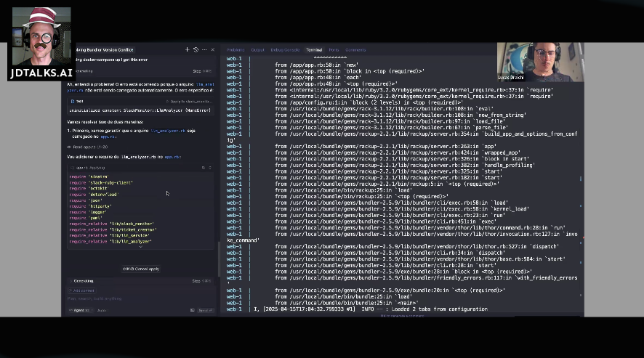Open the Comments tab
644x358 pixels.
click(355, 49)
